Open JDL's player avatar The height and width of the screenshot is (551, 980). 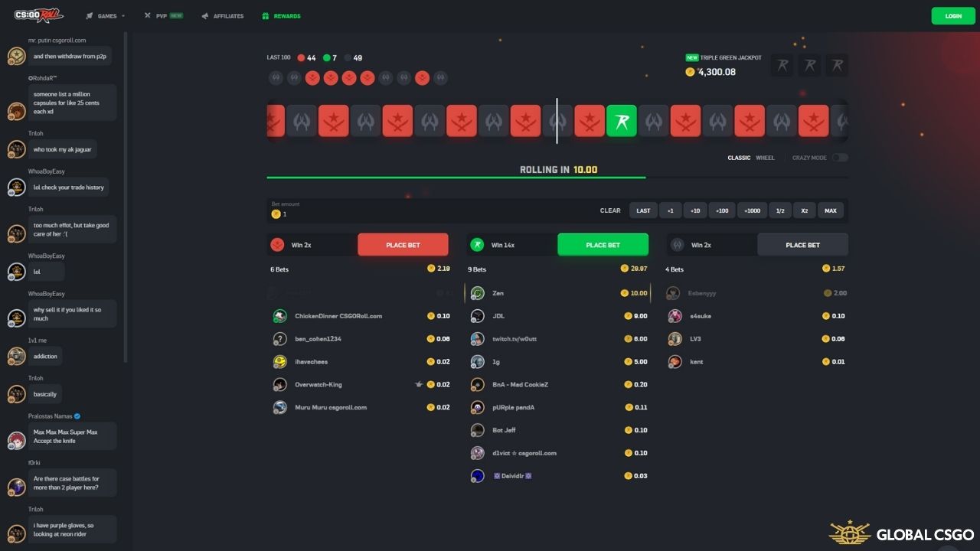pos(478,316)
